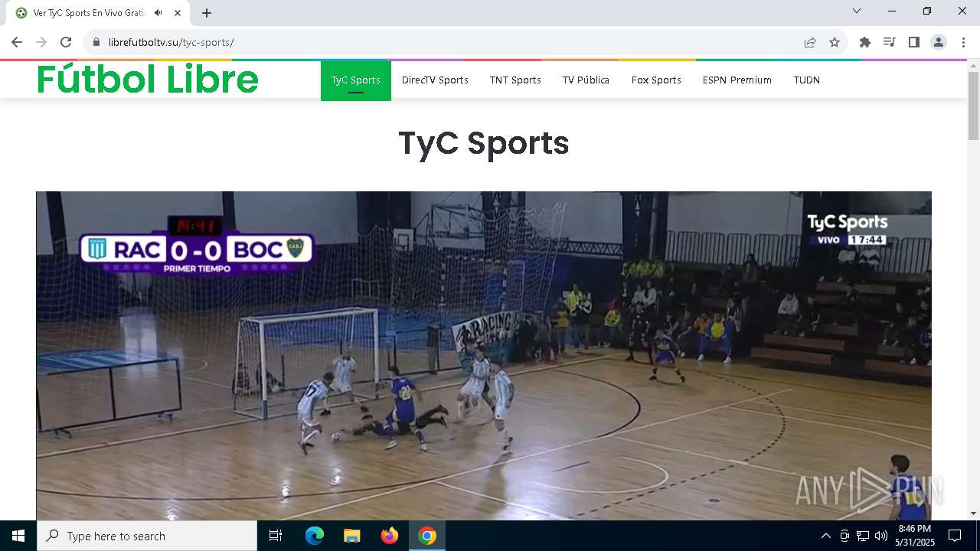Open the ESPN Premium channel

click(x=737, y=80)
